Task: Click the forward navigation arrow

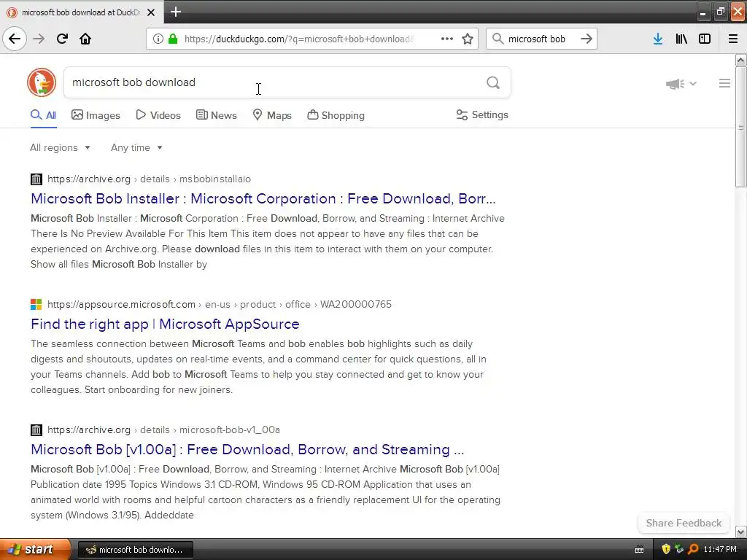Action: click(x=39, y=39)
